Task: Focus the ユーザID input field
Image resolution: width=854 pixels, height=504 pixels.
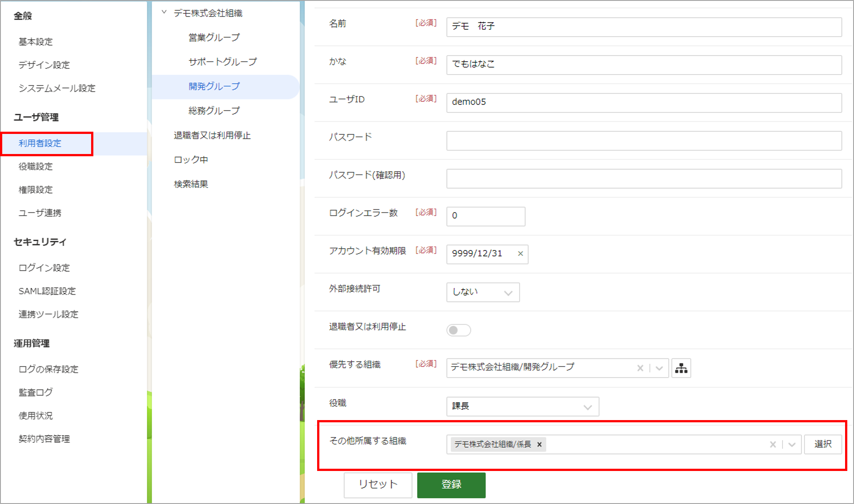Action: pos(644,103)
